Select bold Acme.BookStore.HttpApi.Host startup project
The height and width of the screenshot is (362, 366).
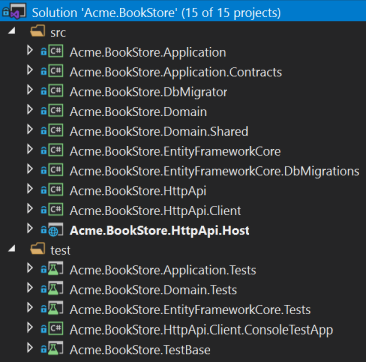pyautogui.click(x=160, y=230)
